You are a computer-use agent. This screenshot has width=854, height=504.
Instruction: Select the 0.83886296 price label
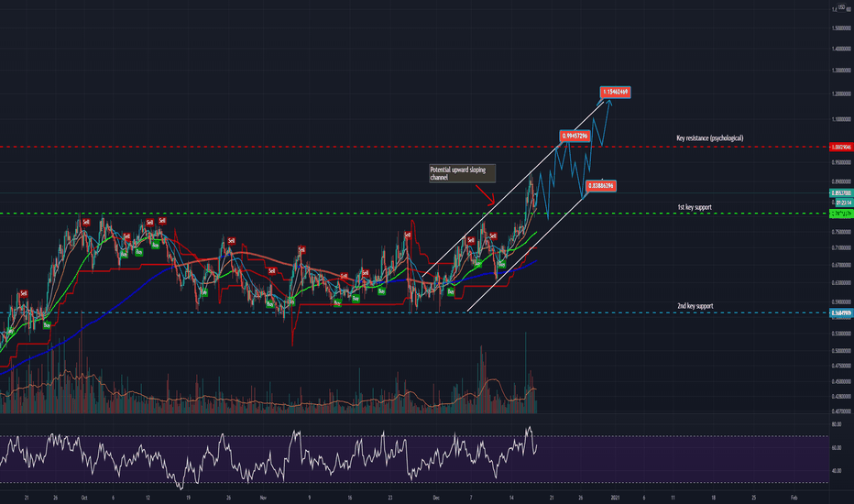click(601, 186)
